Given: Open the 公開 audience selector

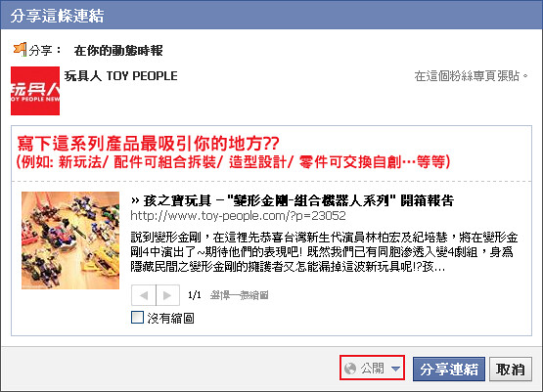Looking at the screenshot, I should coord(373,369).
